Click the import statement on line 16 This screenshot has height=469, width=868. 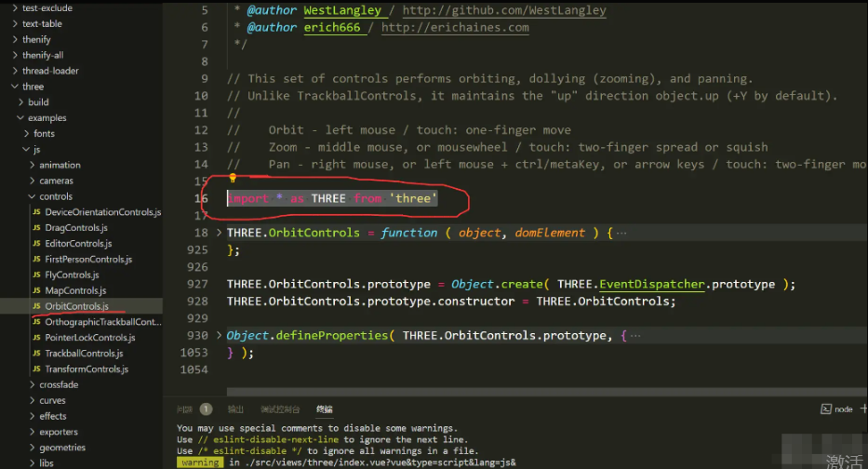[332, 198]
